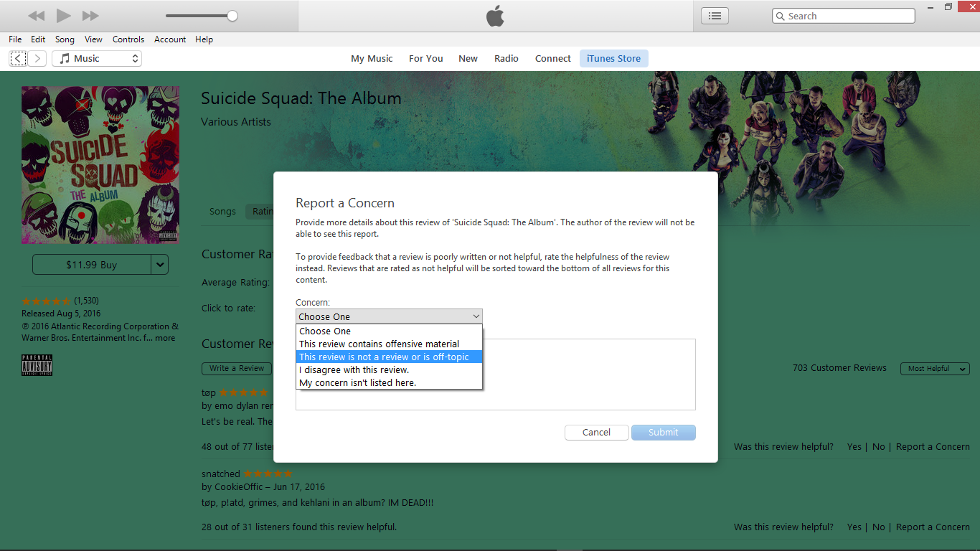Image resolution: width=980 pixels, height=551 pixels.
Task: Click the previous track rewind icon
Action: tap(37, 16)
